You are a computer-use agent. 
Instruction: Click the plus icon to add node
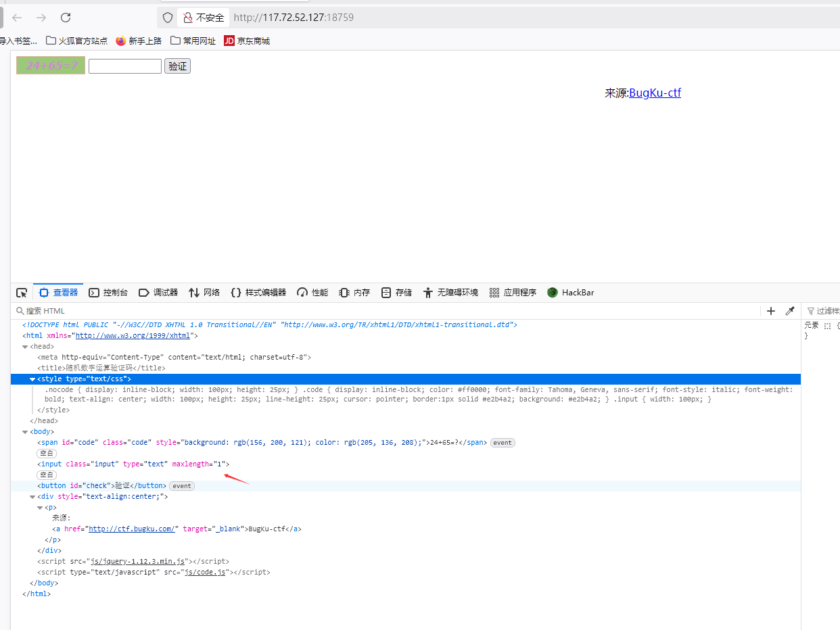coord(771,311)
